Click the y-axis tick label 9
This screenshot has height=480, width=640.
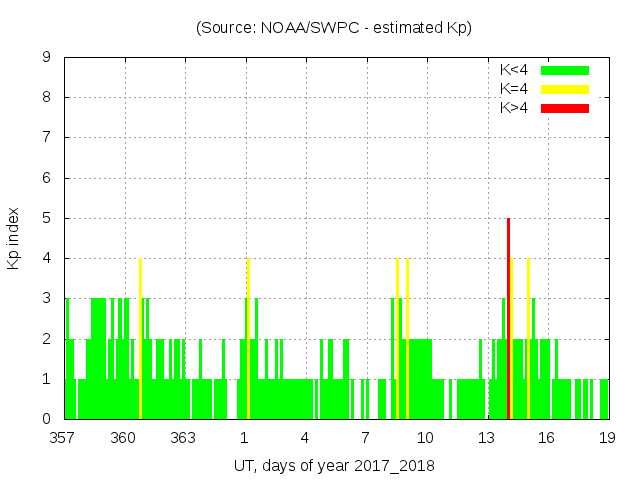click(47, 58)
